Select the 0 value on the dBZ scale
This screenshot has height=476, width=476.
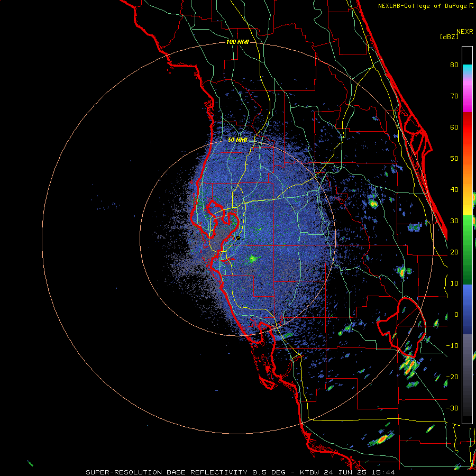456,315
